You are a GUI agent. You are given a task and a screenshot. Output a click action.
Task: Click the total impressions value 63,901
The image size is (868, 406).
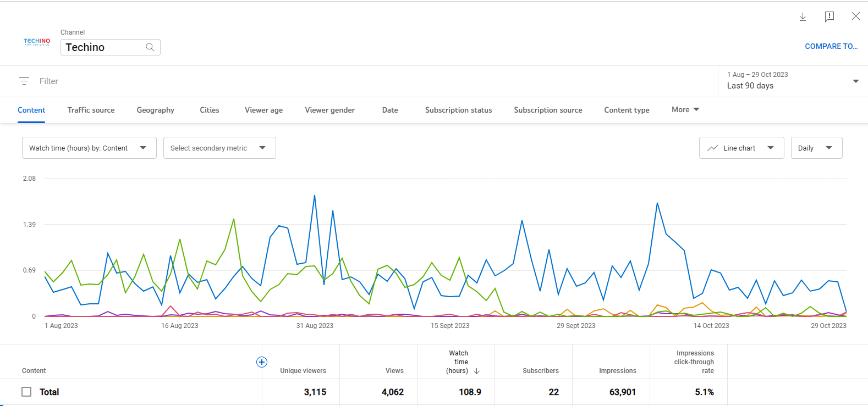623,392
